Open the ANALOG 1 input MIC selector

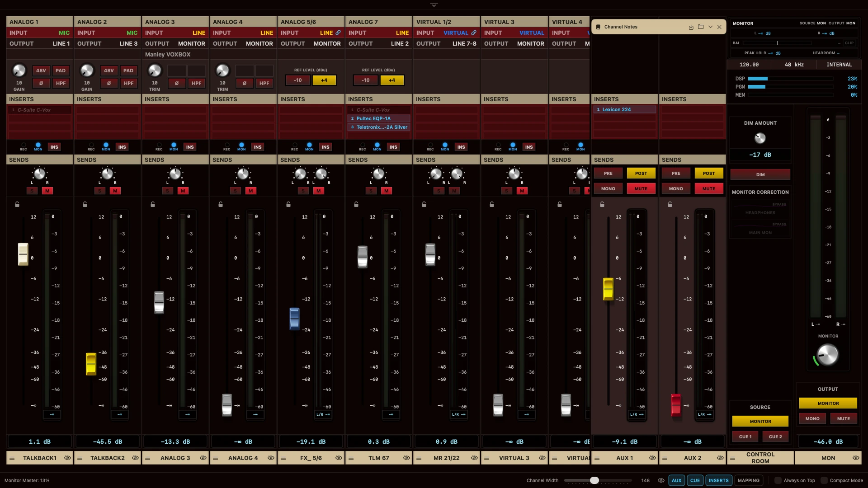tap(64, 33)
